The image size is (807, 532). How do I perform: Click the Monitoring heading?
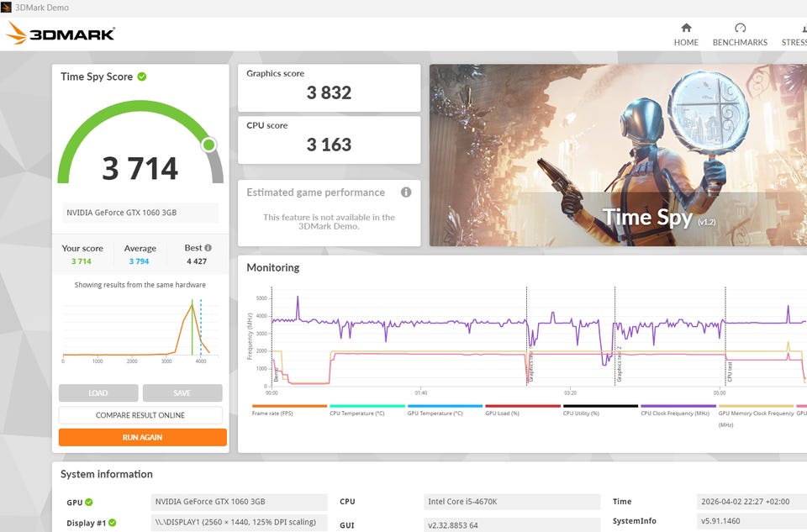pyautogui.click(x=272, y=267)
